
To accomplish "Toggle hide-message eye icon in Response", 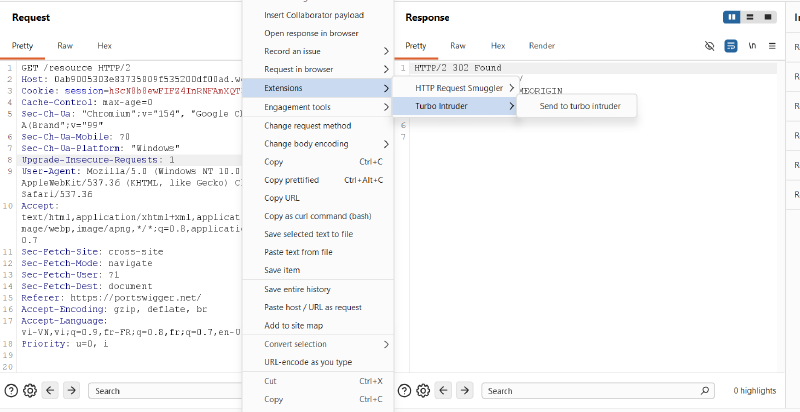I will [709, 46].
